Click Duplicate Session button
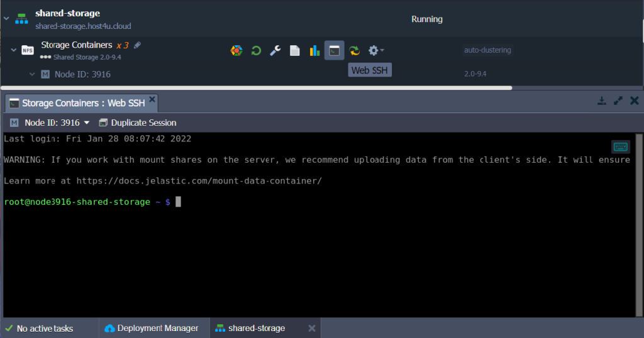This screenshot has width=644, height=338. point(138,123)
